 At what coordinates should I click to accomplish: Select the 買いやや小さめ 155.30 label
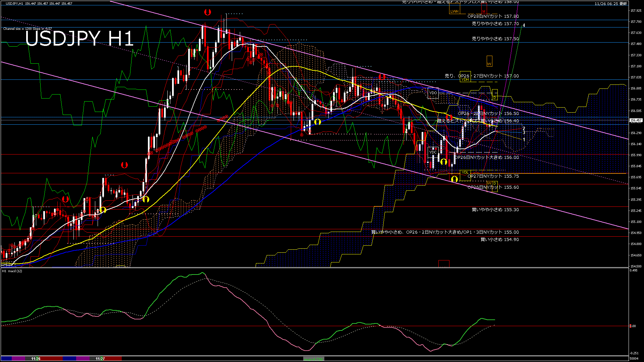tap(495, 209)
